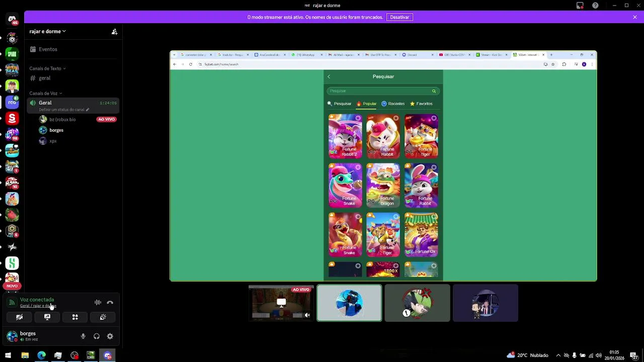This screenshot has width=644, height=362.
Task: Click the Windows Start button
Action: (8, 355)
